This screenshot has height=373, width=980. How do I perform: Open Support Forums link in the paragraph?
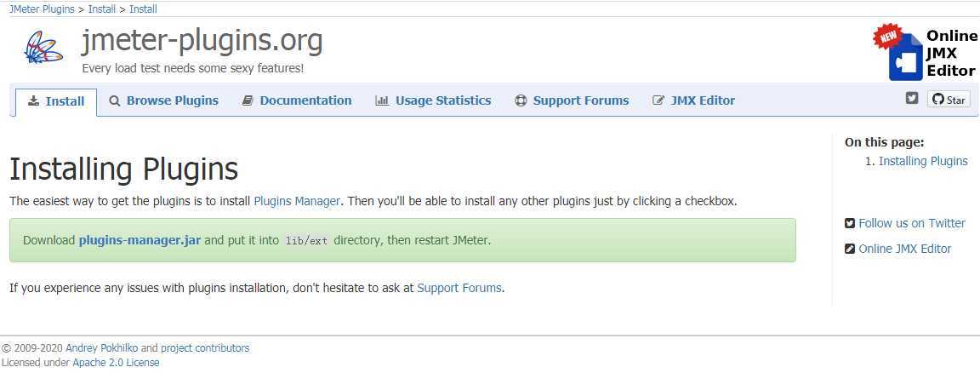(459, 289)
